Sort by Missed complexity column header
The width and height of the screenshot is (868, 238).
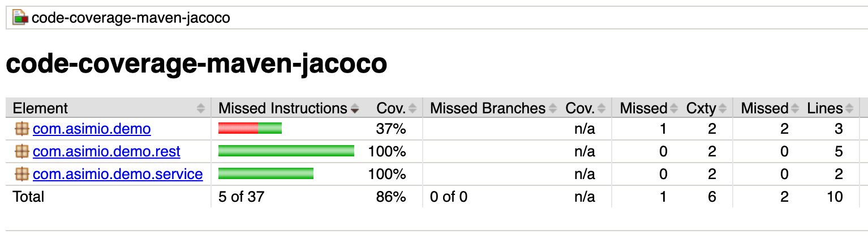click(644, 108)
